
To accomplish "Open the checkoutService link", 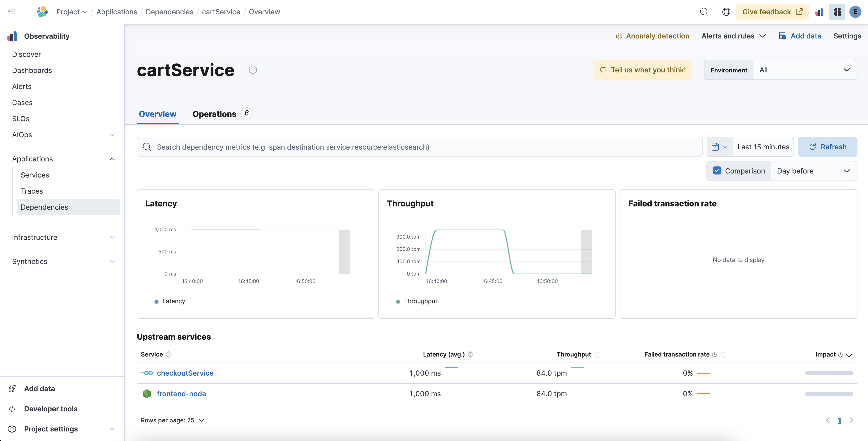I will point(185,373).
